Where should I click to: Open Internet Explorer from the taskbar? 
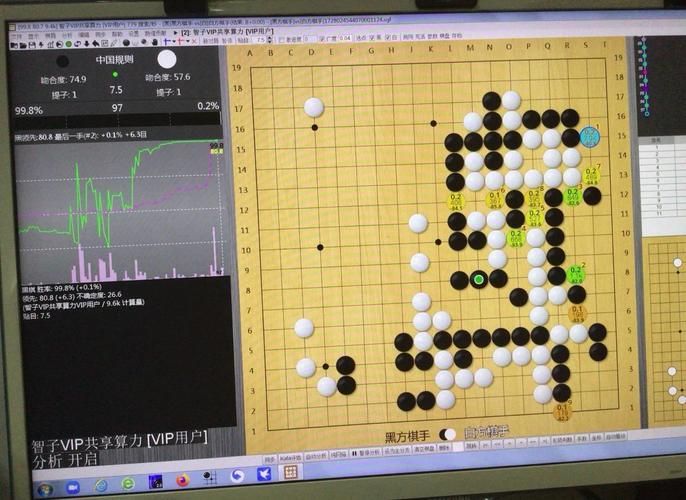coord(101,486)
